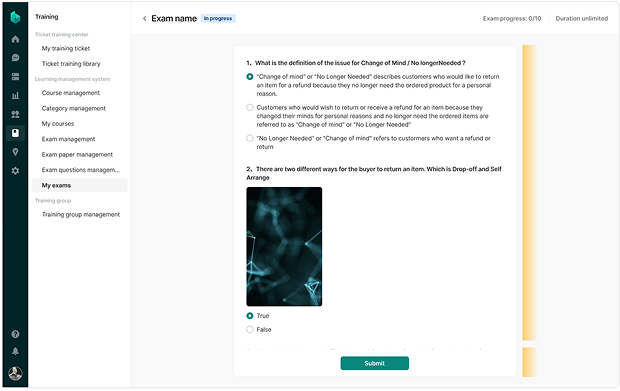The image size is (620, 391).
Task: Click the Training panel heading
Action: (x=46, y=17)
